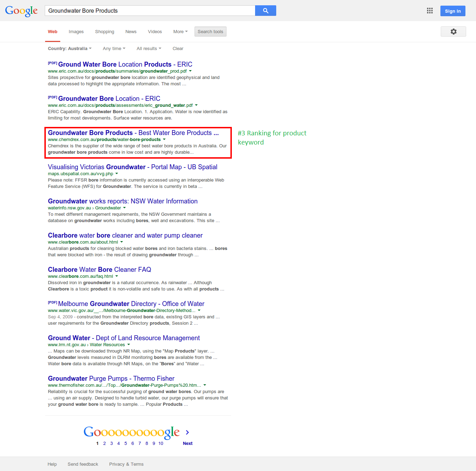Expand arrow next to groundwater_prod.pdf URL

[190, 71]
